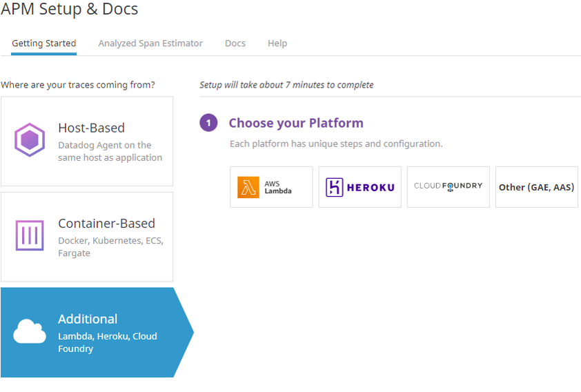The width and height of the screenshot is (581, 392).
Task: Click the Docker, Kubernetes, ECS, Fargate description
Action: (x=110, y=247)
